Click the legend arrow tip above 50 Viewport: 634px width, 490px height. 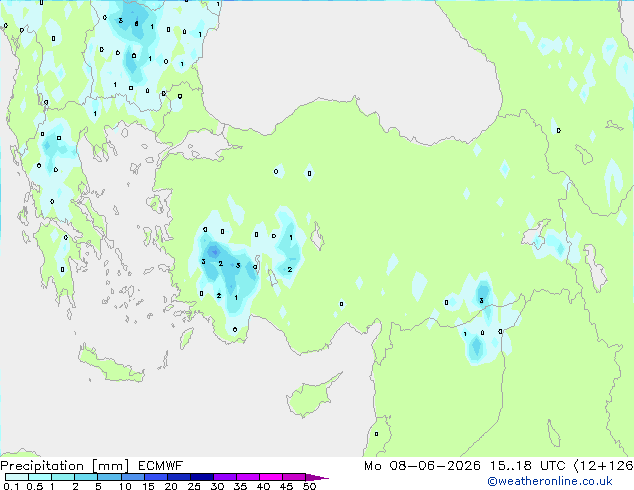(317, 477)
